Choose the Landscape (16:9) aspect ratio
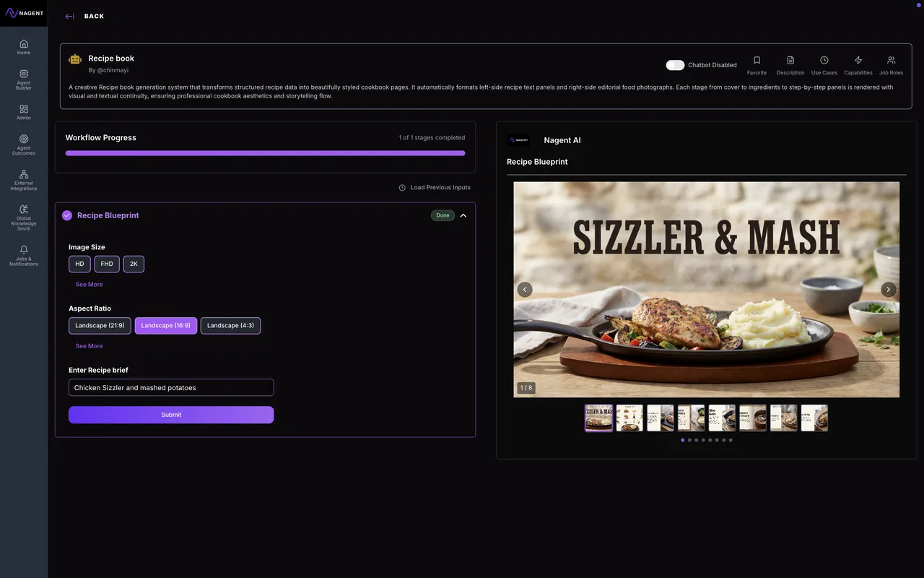 [x=166, y=326]
